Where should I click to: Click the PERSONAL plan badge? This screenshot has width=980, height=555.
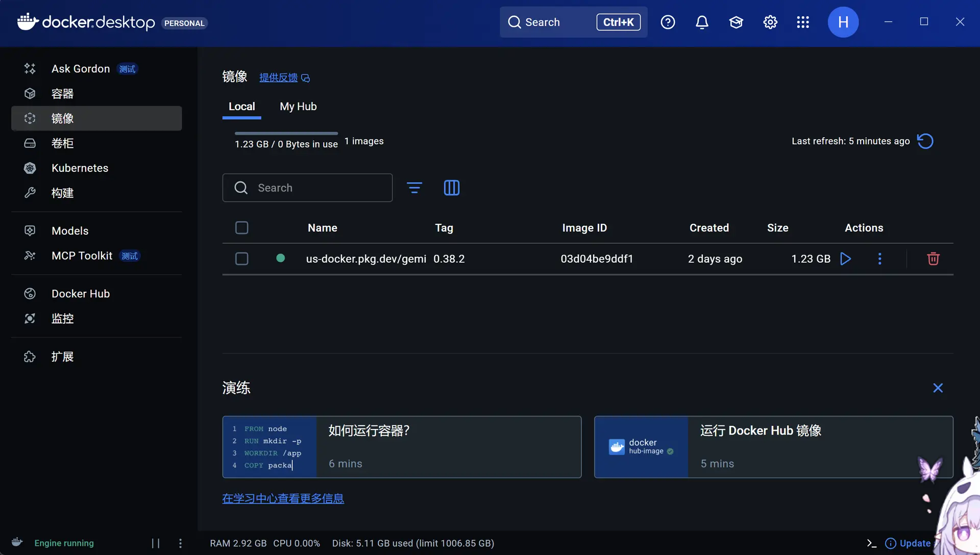pyautogui.click(x=184, y=23)
